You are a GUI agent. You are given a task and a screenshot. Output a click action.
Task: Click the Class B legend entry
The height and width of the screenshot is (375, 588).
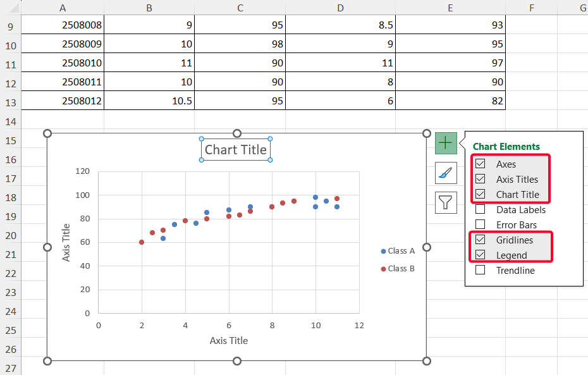[398, 269]
